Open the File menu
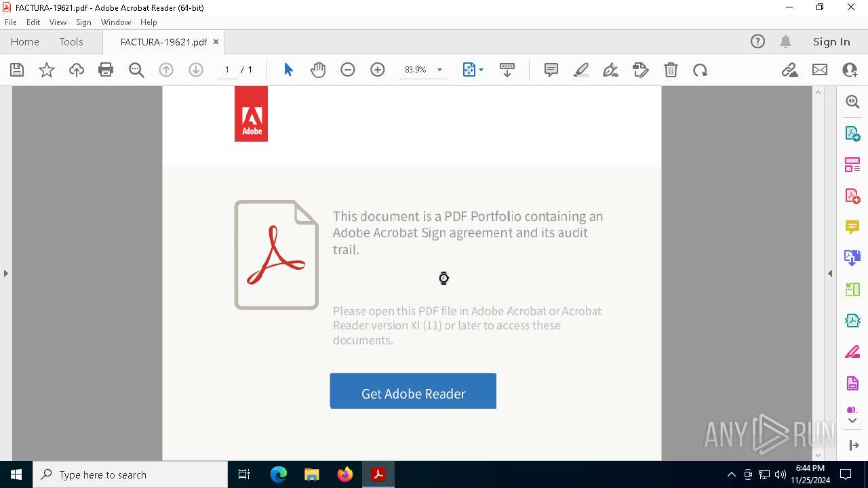Viewport: 868px width, 488px height. tap(10, 22)
